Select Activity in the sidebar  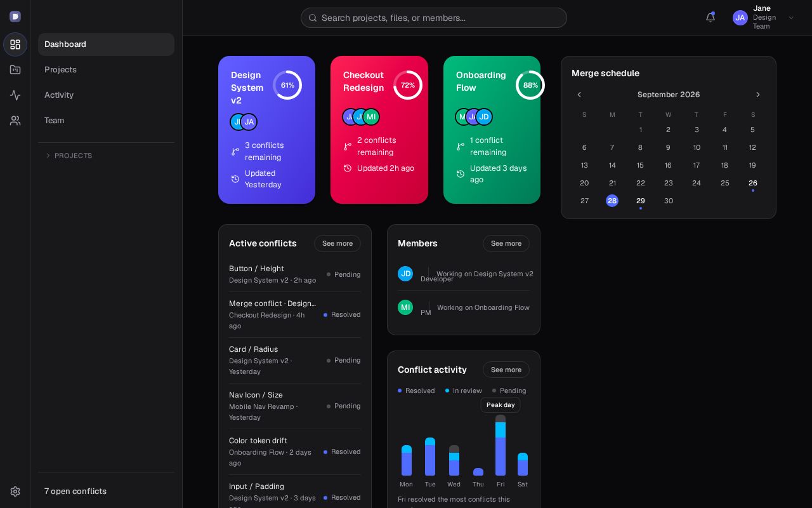(x=106, y=95)
